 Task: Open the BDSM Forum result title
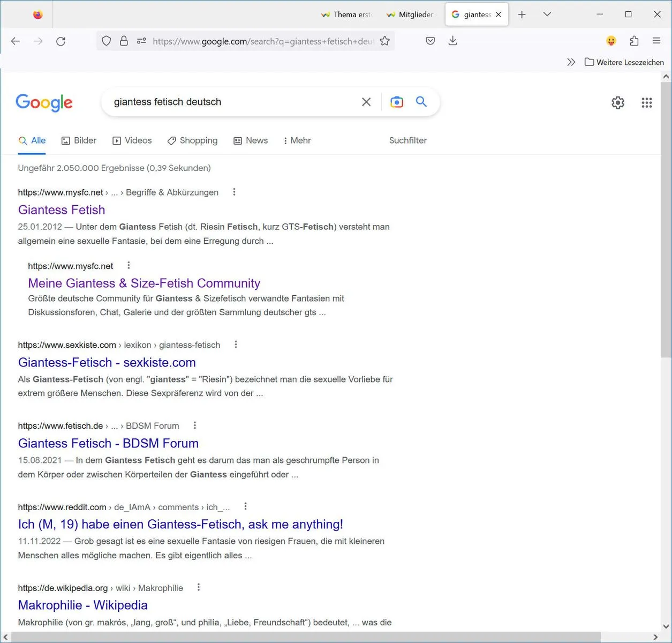pos(108,444)
